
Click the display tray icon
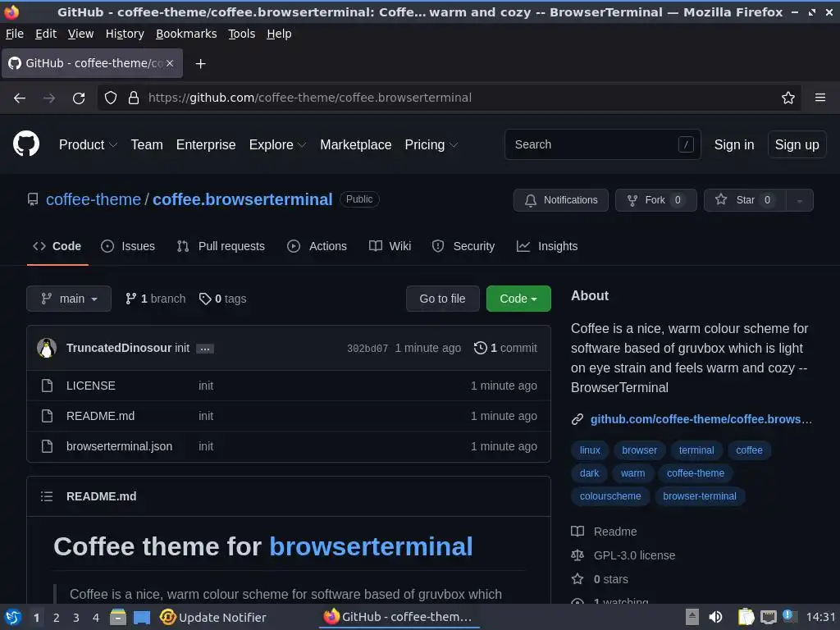pos(769,618)
